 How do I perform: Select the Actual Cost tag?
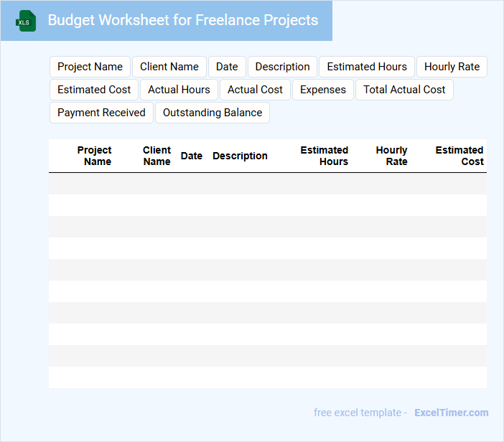[255, 90]
